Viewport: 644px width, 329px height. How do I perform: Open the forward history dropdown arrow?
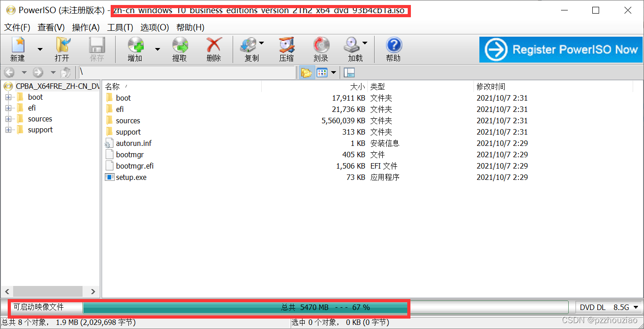53,73
